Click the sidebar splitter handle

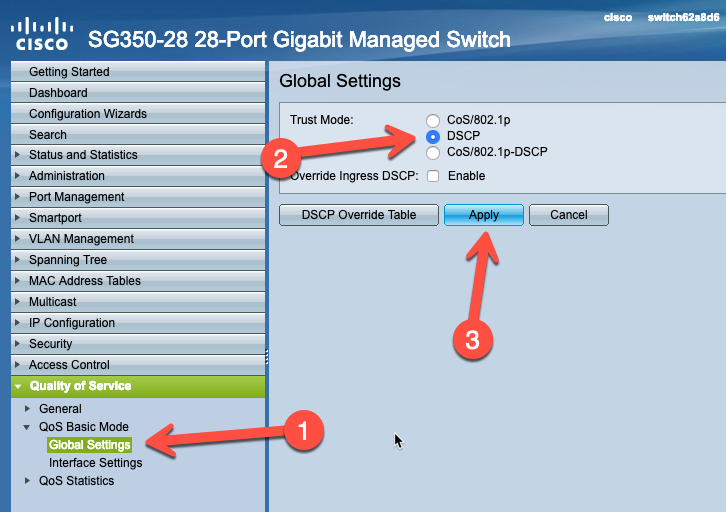pyautogui.click(x=267, y=356)
